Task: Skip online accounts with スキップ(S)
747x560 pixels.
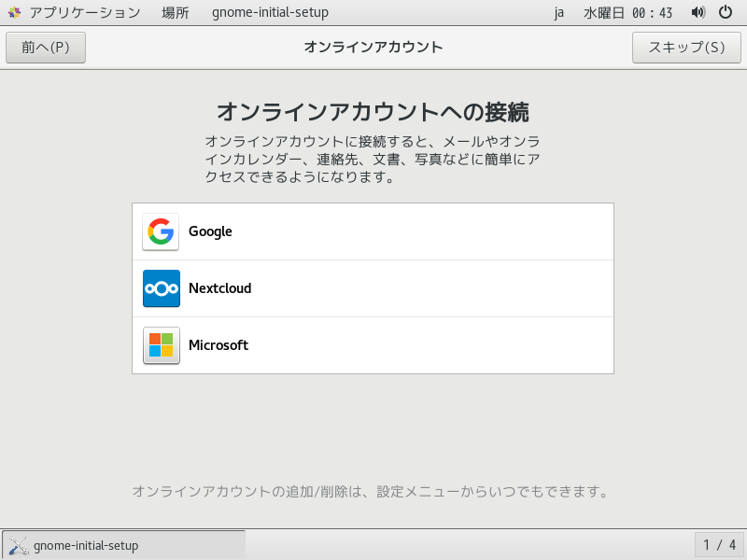Action: [686, 48]
